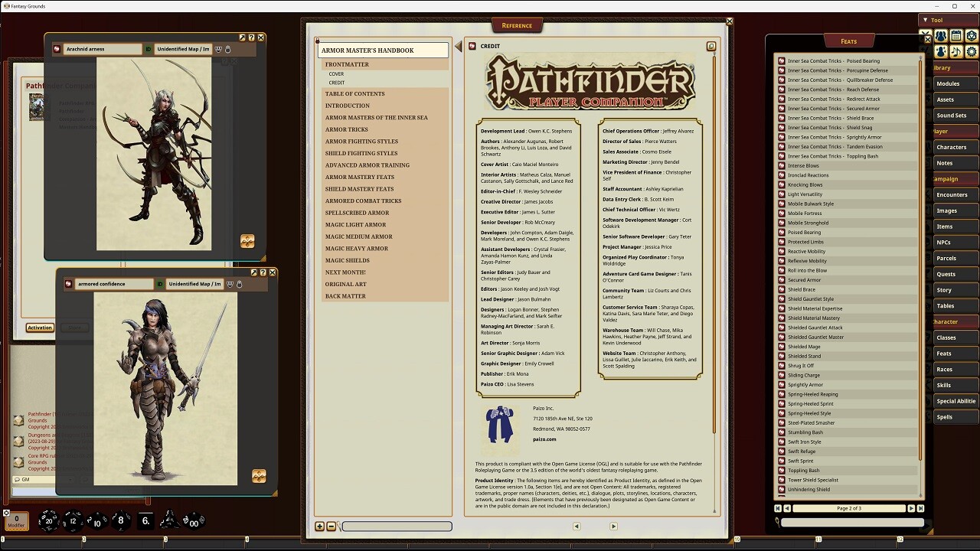The height and width of the screenshot is (551, 980).
Task: Open the music notes sound tool
Action: click(x=956, y=51)
